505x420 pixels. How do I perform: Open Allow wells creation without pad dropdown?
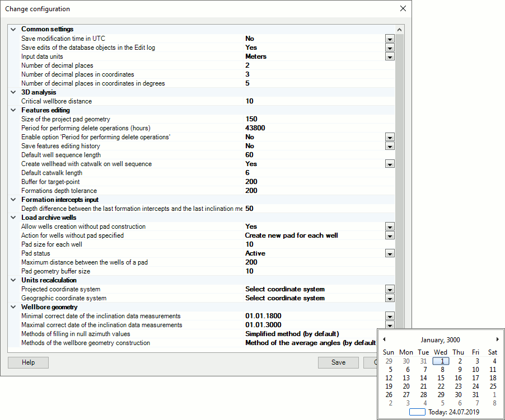click(390, 226)
